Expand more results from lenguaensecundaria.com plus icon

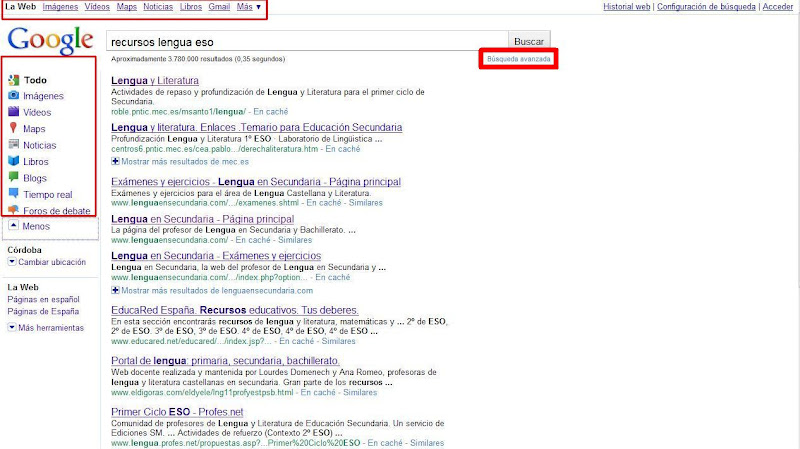click(x=115, y=290)
